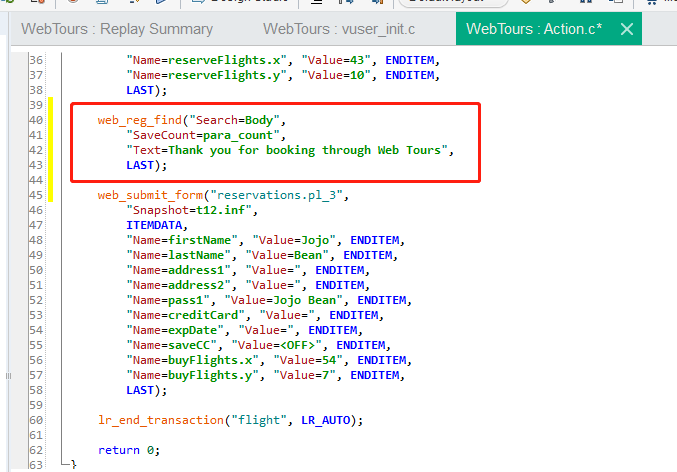The height and width of the screenshot is (472, 677).
Task: Click the "SaveCount=para_count" argument
Action: pos(206,135)
